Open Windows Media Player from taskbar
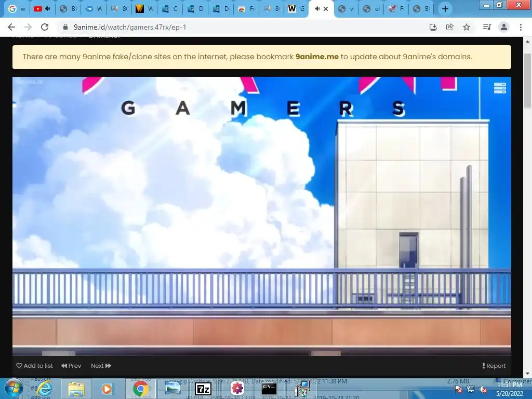 (x=107, y=389)
